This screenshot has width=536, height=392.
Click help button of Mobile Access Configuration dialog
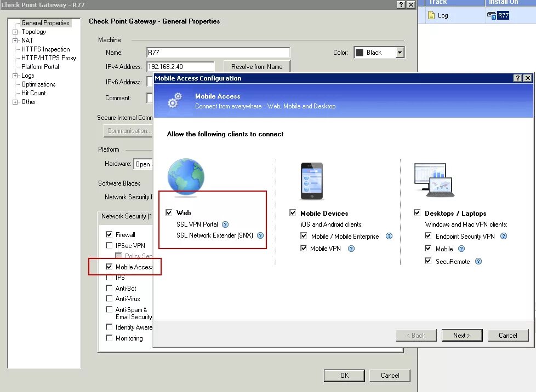click(517, 78)
